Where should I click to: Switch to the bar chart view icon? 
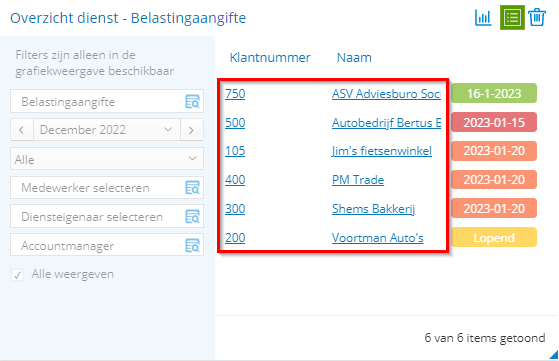pyautogui.click(x=483, y=17)
